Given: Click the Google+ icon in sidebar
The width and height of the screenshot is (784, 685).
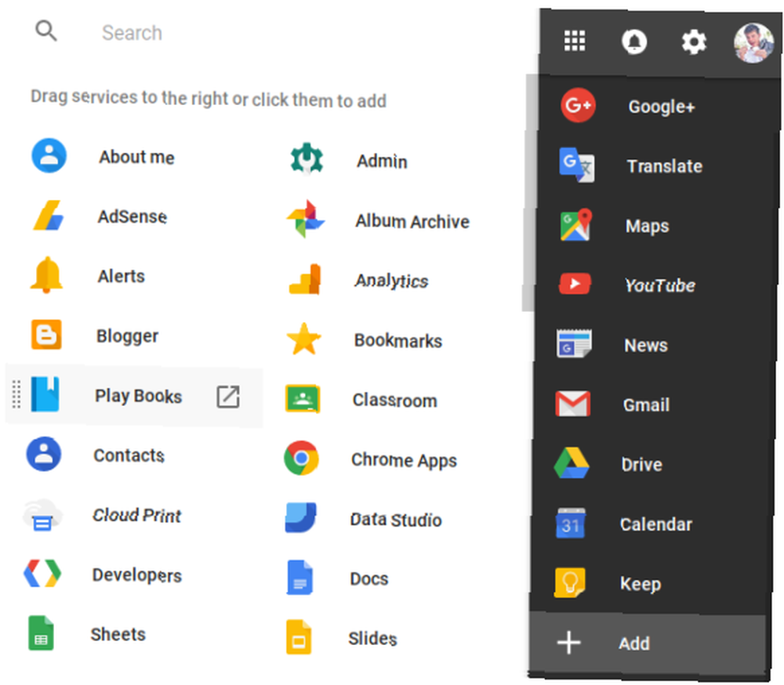Looking at the screenshot, I should pyautogui.click(x=578, y=105).
